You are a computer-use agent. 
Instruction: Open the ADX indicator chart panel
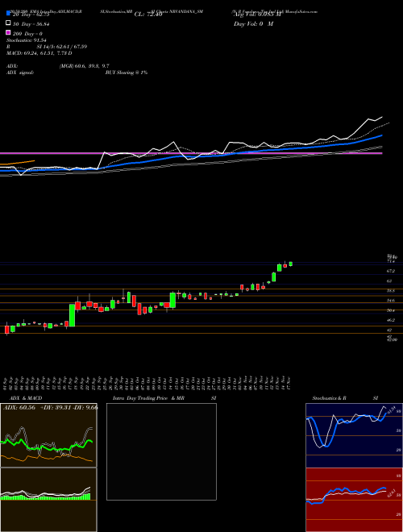(48, 435)
